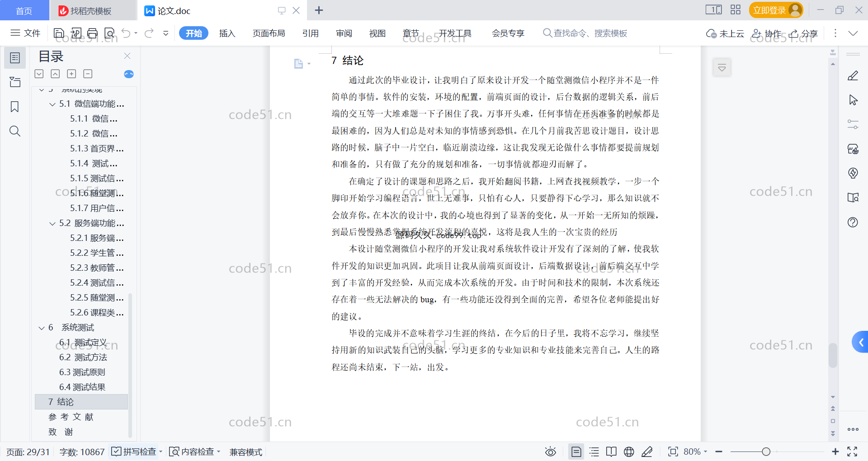Adjust the zoom slider handle

[x=766, y=452]
